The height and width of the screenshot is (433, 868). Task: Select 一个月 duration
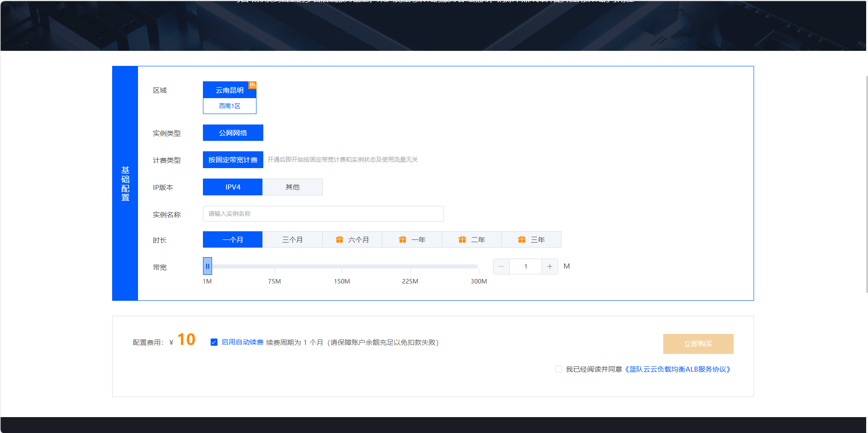(x=232, y=239)
